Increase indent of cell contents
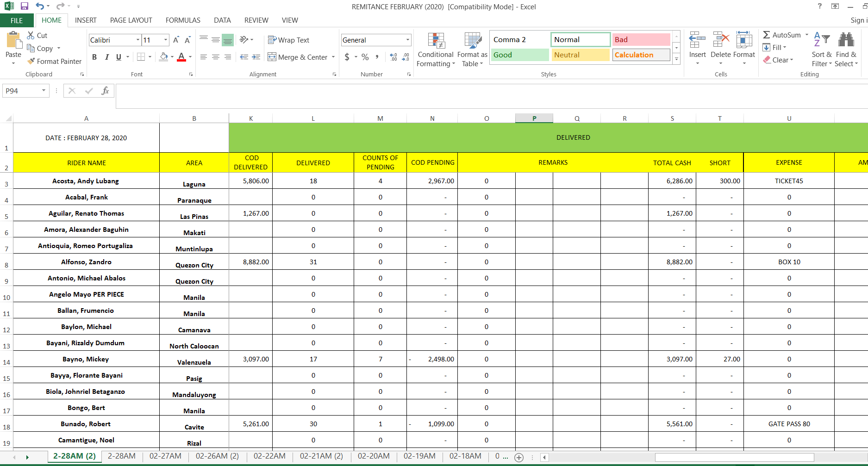The height and width of the screenshot is (466, 868). [x=256, y=57]
